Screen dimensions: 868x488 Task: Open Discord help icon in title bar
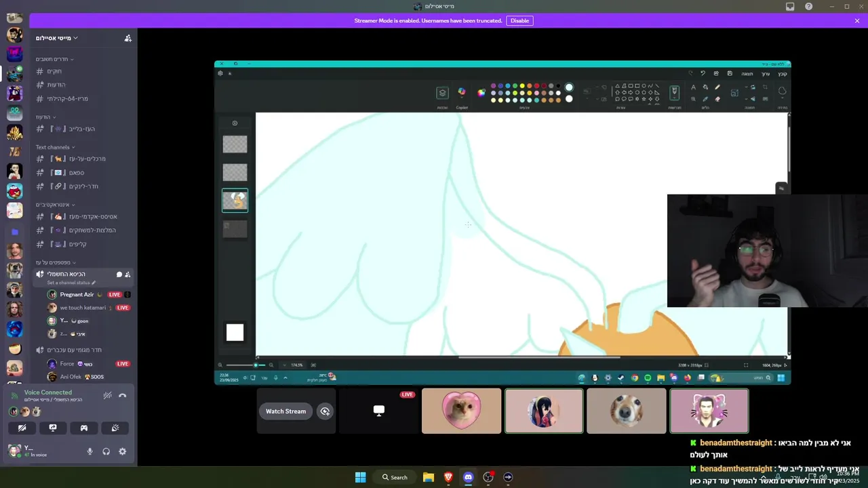pyautogui.click(x=808, y=6)
